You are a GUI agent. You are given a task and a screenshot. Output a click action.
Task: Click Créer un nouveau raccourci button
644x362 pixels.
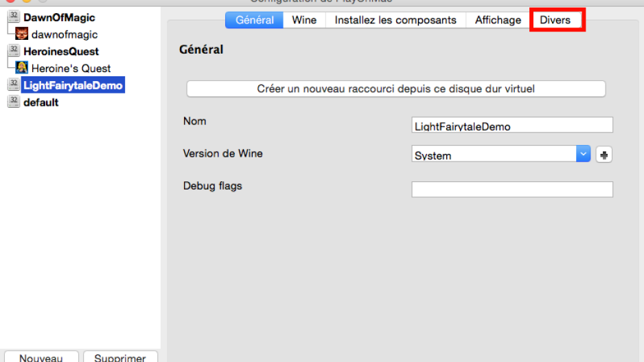(396, 89)
